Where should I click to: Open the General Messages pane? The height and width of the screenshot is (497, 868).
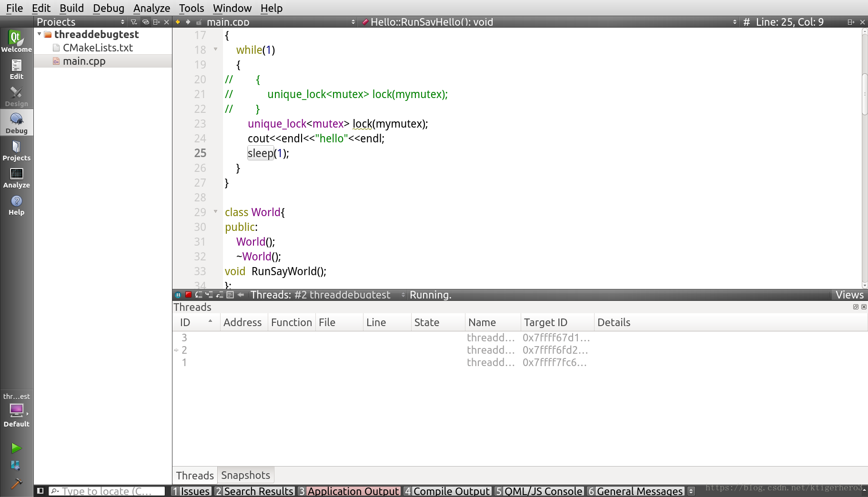point(636,491)
